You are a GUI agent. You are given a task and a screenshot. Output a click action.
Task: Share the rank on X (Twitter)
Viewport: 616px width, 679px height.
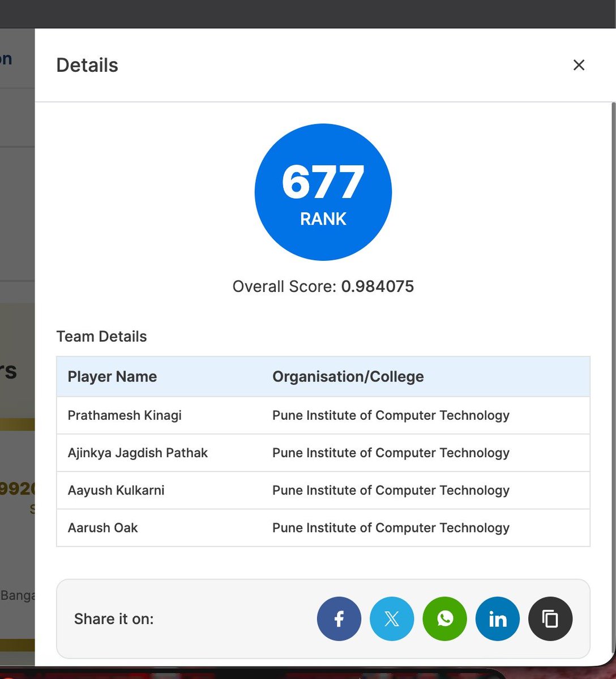392,619
